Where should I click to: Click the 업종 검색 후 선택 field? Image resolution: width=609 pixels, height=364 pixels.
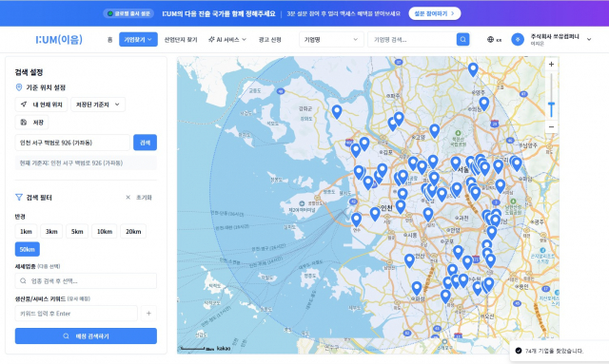tap(86, 280)
